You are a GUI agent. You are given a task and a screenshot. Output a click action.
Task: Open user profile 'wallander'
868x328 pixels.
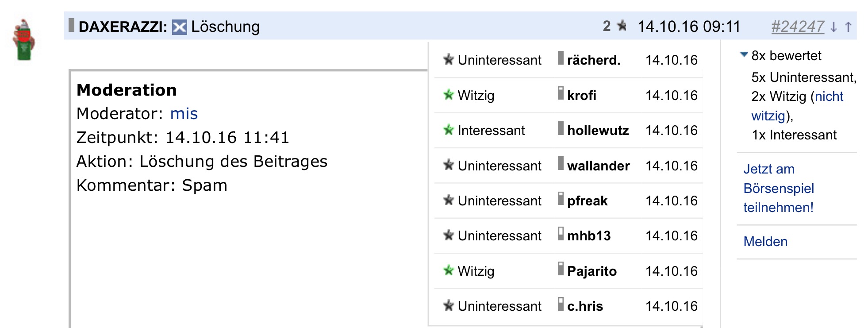coord(598,166)
